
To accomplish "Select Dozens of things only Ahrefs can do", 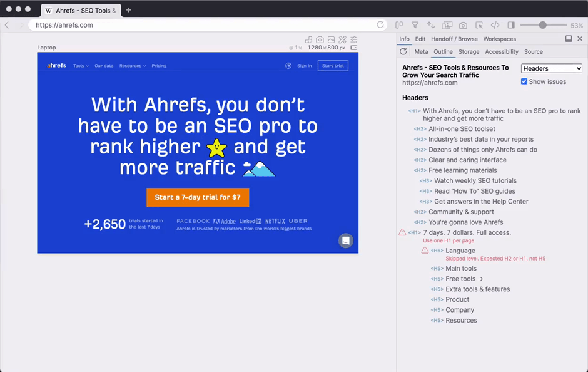I will [483, 150].
